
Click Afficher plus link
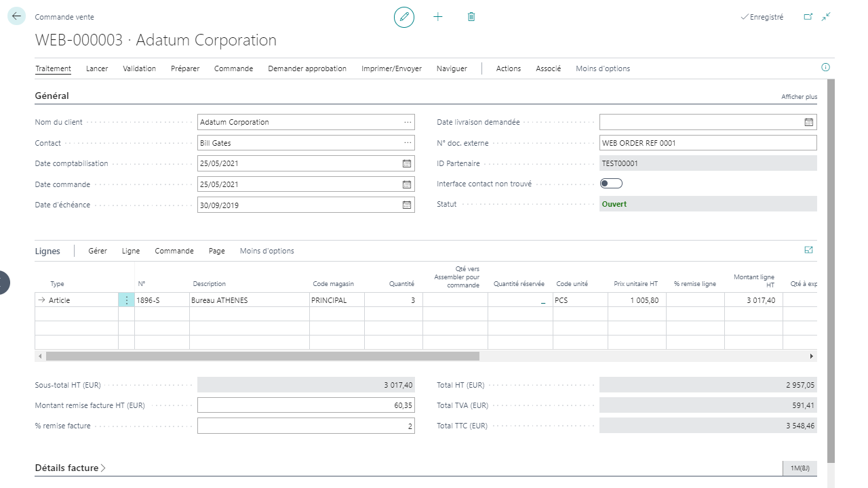(799, 97)
